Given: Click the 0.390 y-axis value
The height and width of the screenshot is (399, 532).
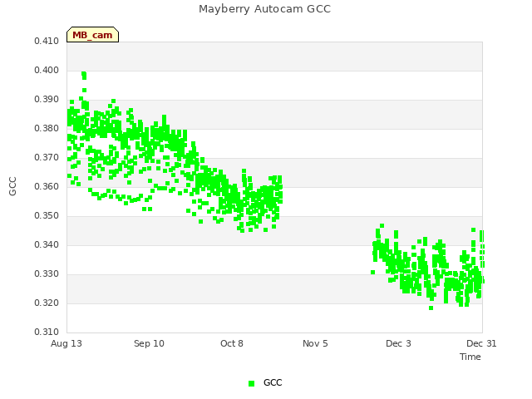Looking at the screenshot, I should click(47, 100).
